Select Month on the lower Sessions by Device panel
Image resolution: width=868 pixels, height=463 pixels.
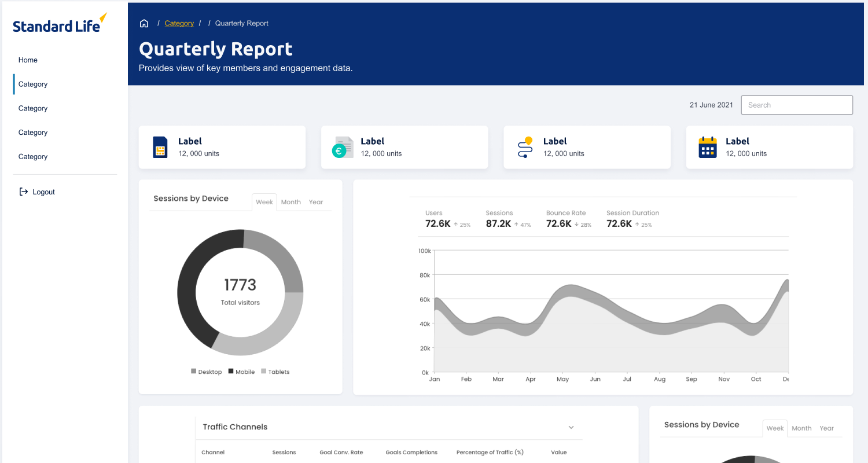[801, 428]
